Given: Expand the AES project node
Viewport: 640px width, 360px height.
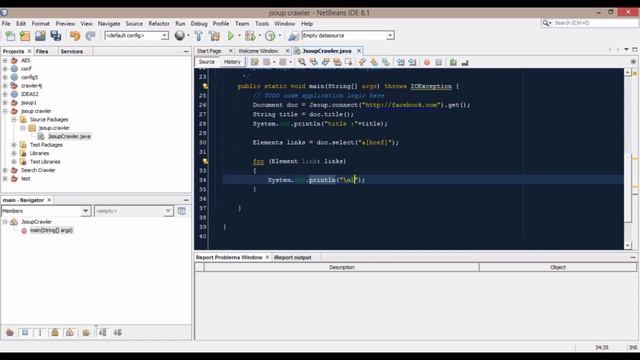Looking at the screenshot, I should (5, 60).
